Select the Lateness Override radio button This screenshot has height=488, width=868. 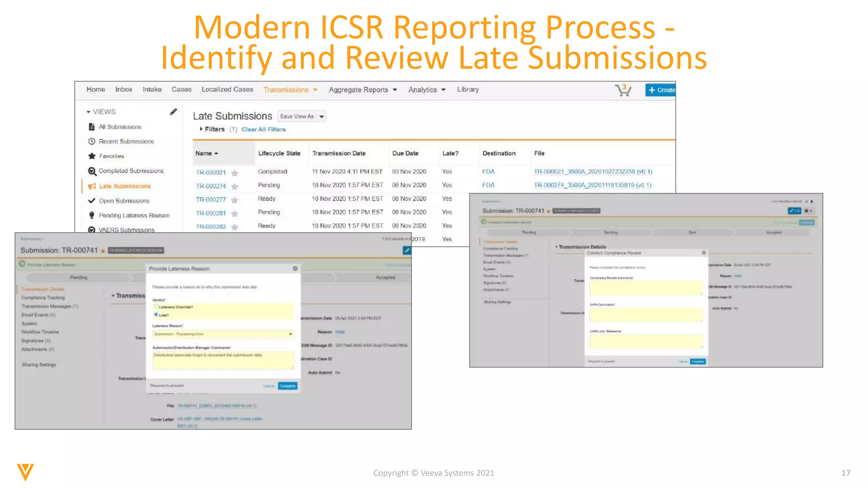coord(156,307)
